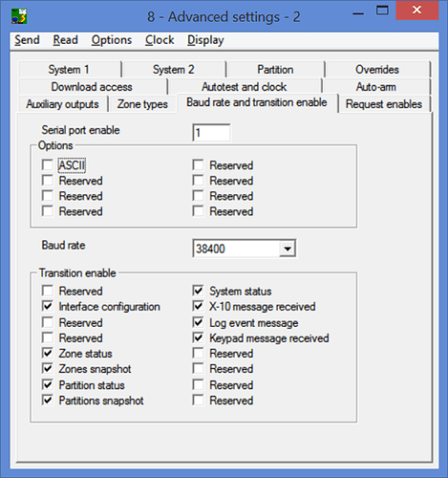Close the Advanced settings window

[417, 11]
